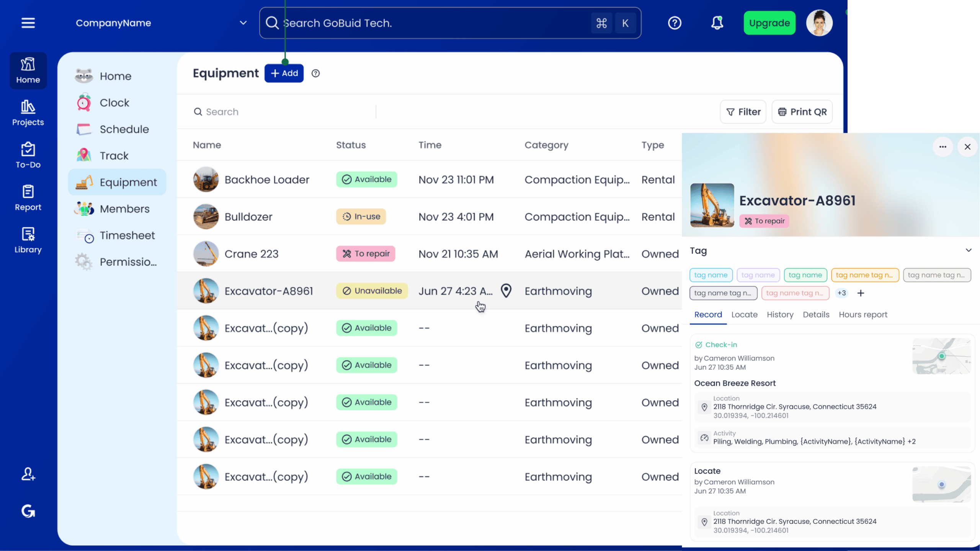Open the hamburger menu icon
The image size is (980, 551).
point(28,23)
